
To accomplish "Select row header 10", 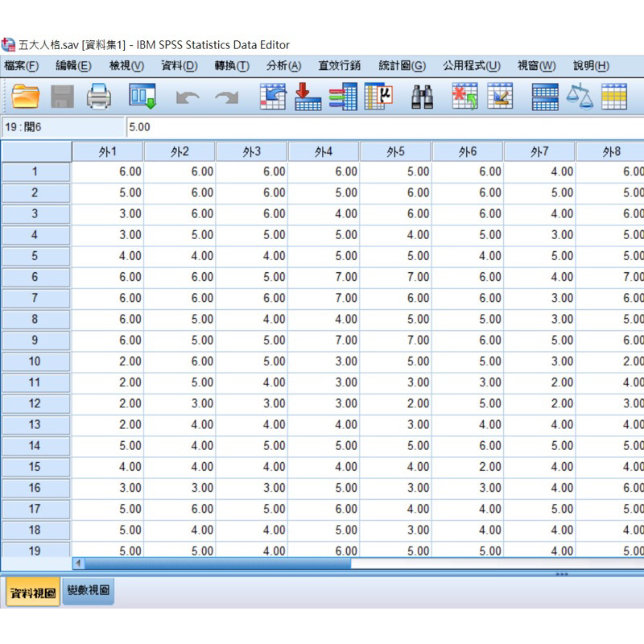I will pyautogui.click(x=35, y=361).
